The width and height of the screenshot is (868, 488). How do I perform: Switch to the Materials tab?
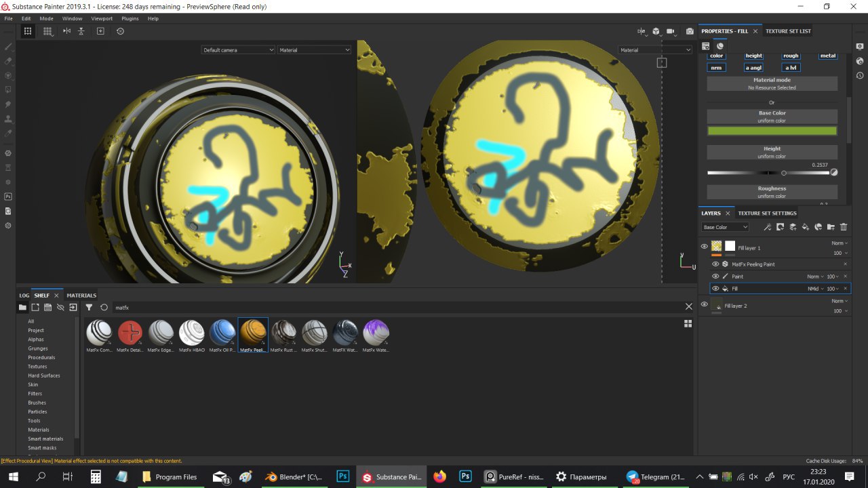click(x=81, y=296)
